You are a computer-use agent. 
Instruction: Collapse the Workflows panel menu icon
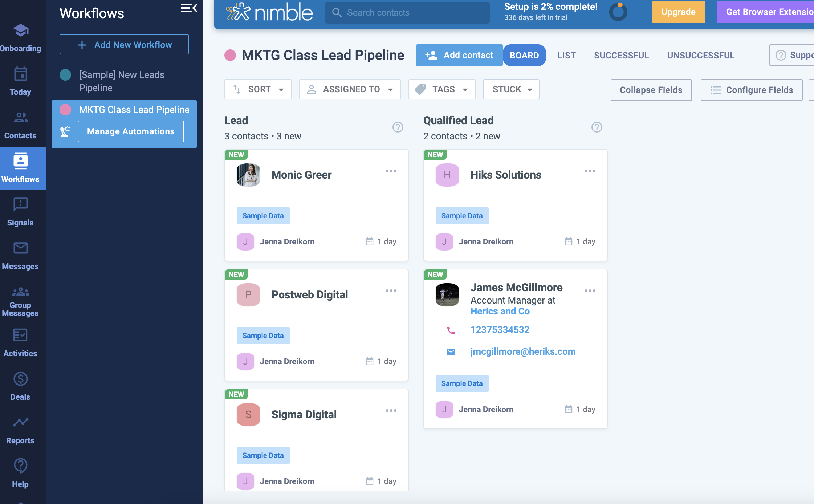click(188, 8)
